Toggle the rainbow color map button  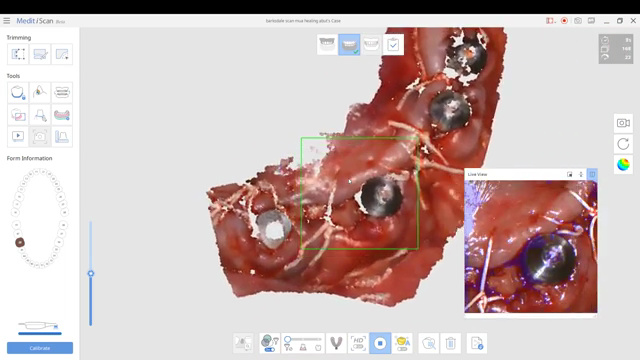(x=623, y=164)
